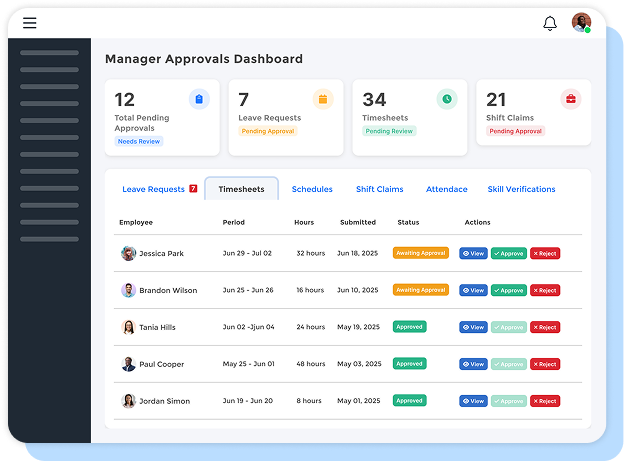Screen dimensions: 624x461
Task: Open the notifications bell
Action: pos(550,23)
